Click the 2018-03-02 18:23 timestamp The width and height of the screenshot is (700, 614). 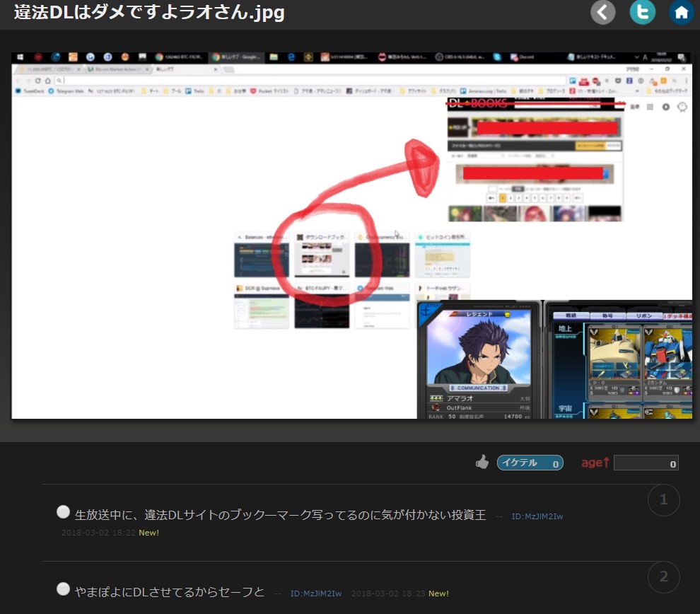point(387,593)
